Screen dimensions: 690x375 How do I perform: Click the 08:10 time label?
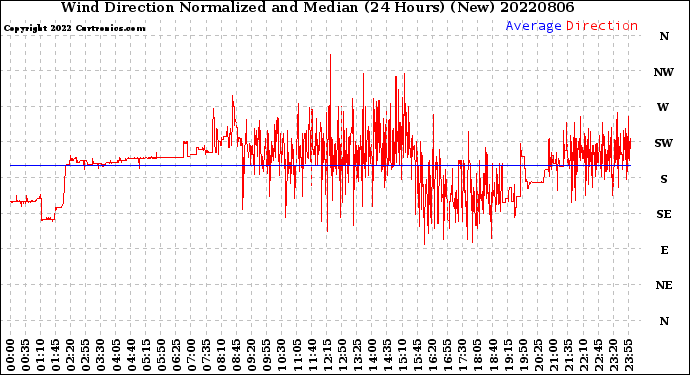pyautogui.click(x=221, y=355)
